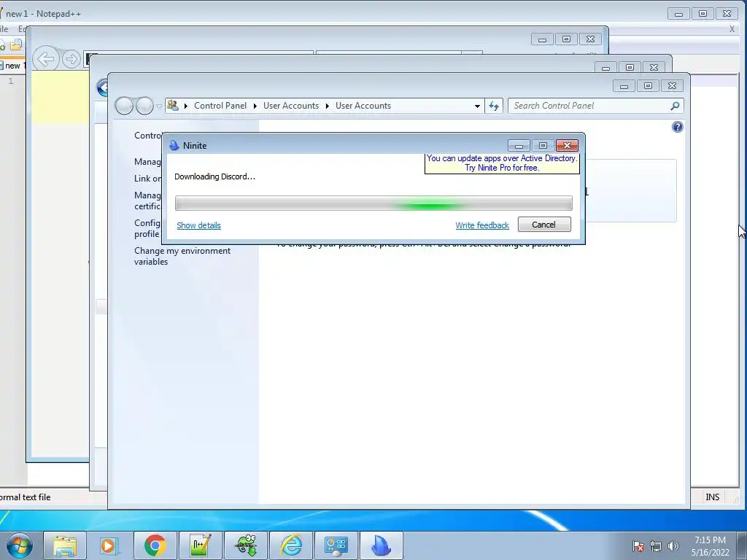Click Control Panel's Forward button
The image size is (747, 560).
coord(144,106)
